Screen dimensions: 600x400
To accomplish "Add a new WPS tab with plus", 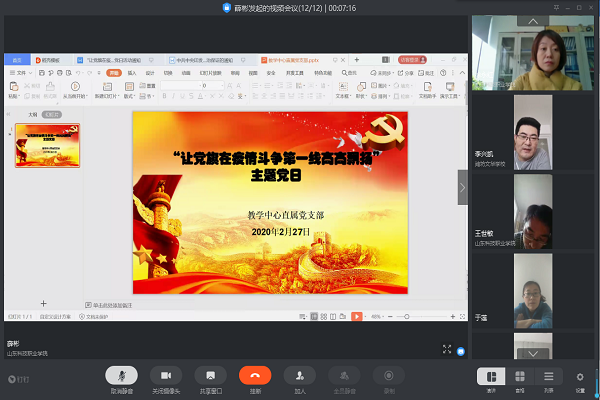I will point(357,60).
